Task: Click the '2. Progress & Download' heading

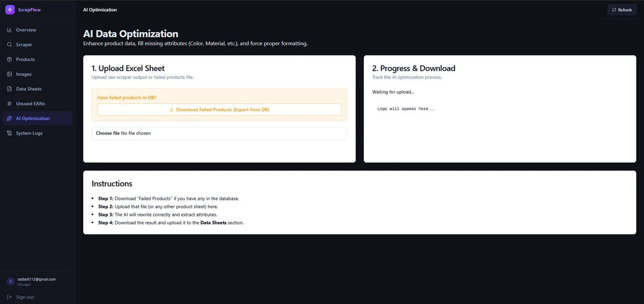Action: click(x=414, y=68)
